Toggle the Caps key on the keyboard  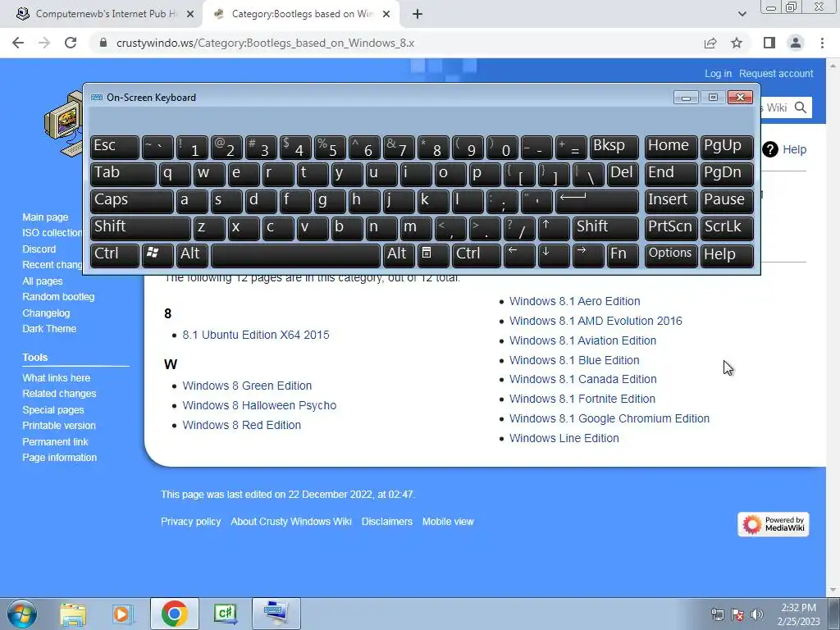[132, 201]
